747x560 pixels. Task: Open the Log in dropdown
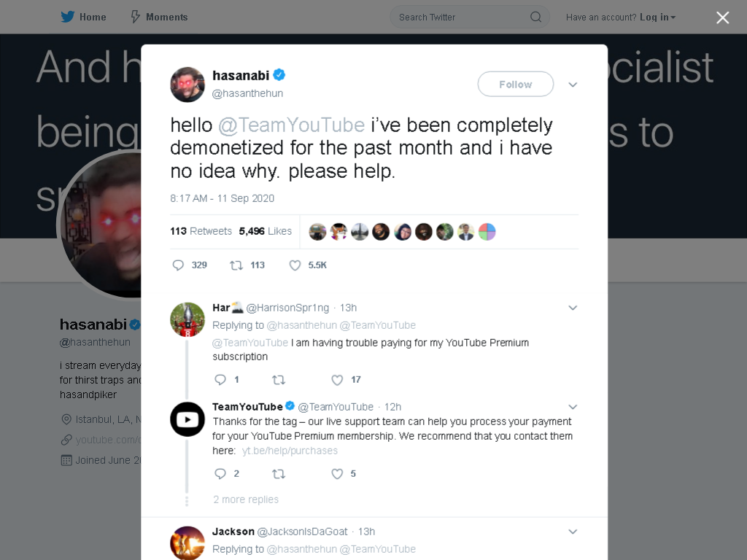pos(658,17)
